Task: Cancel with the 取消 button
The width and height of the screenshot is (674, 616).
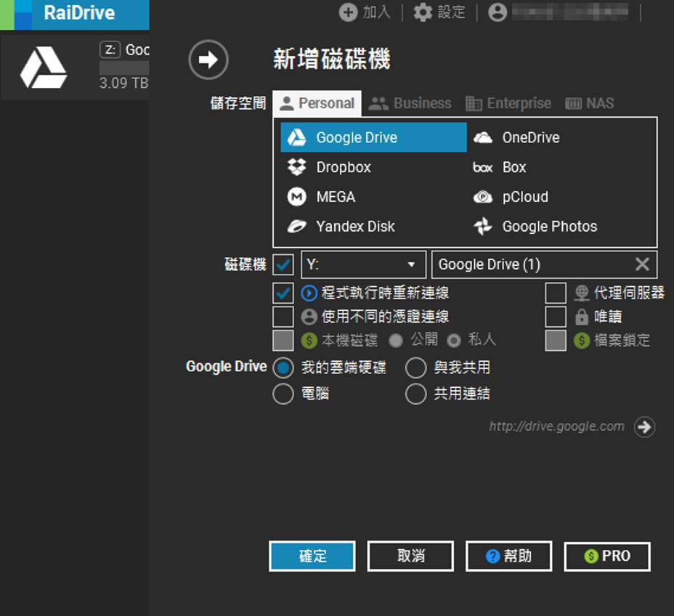Action: point(410,556)
